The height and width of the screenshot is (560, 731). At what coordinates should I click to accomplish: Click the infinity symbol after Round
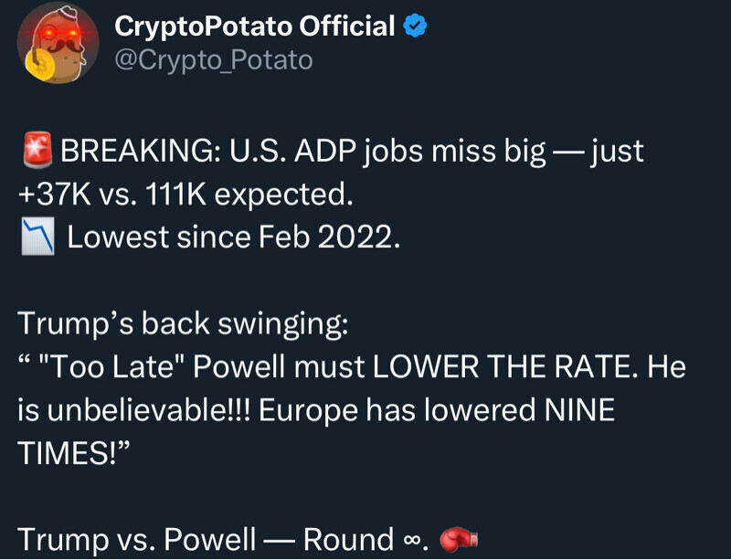coord(411,541)
